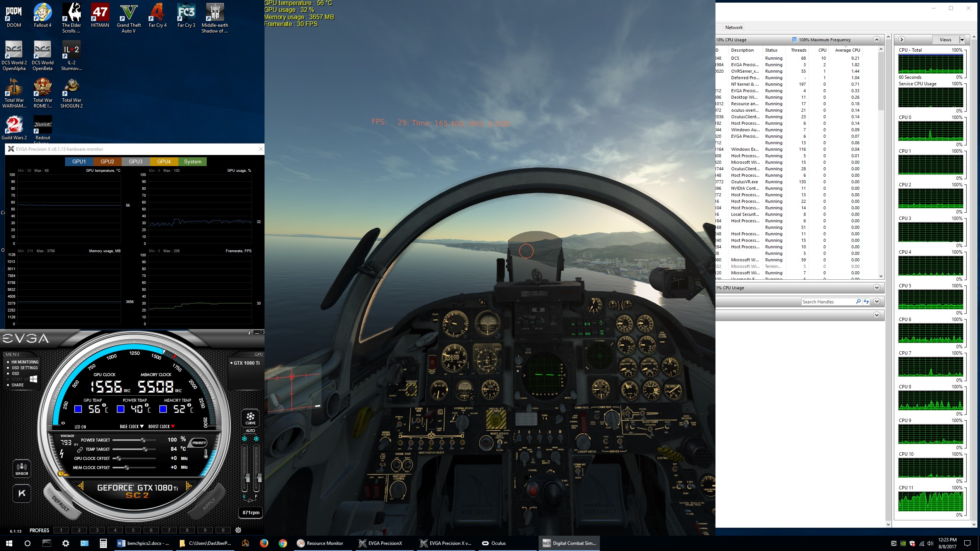Open EVGA Precision settings gear icon

coord(238,530)
